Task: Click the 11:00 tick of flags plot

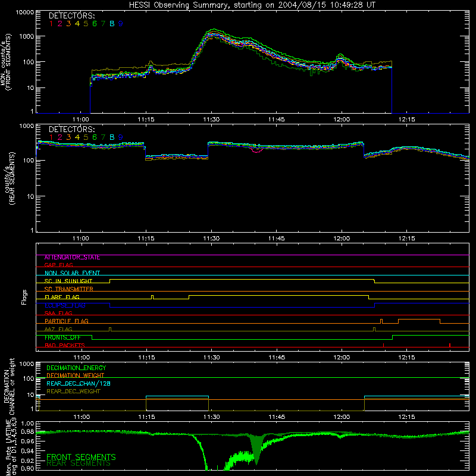Action: click(x=82, y=358)
